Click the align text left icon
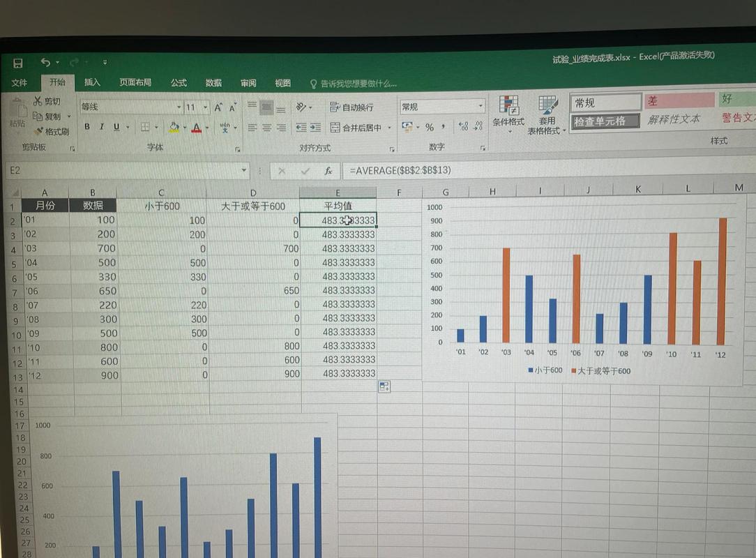The height and width of the screenshot is (558, 756). coord(252,128)
